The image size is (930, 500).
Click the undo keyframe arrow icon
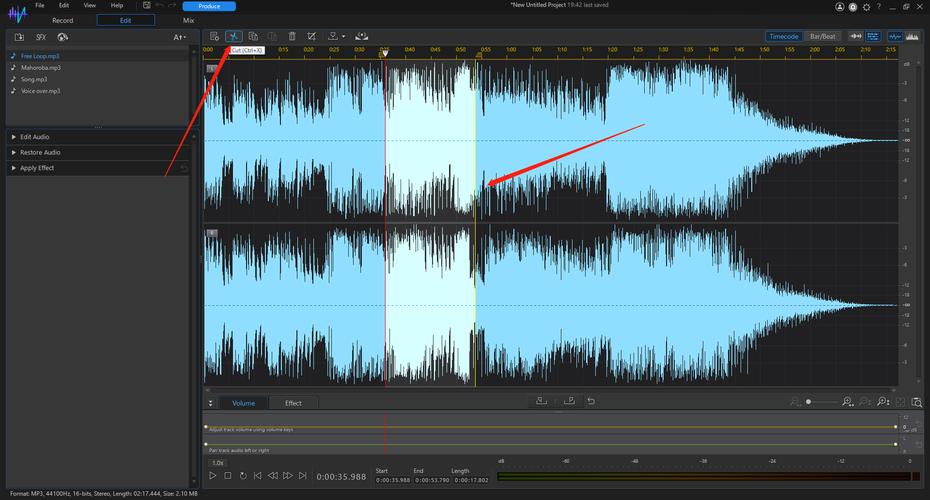point(591,401)
